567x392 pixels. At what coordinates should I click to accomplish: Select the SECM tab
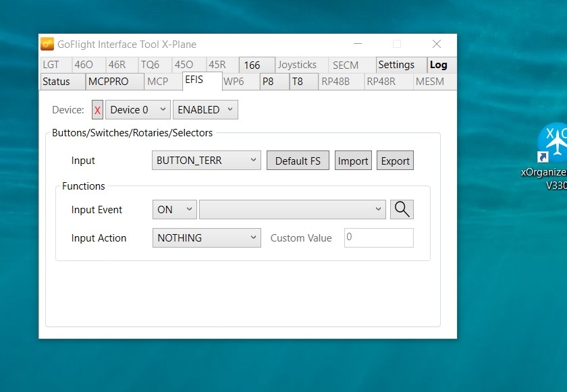pyautogui.click(x=352, y=65)
